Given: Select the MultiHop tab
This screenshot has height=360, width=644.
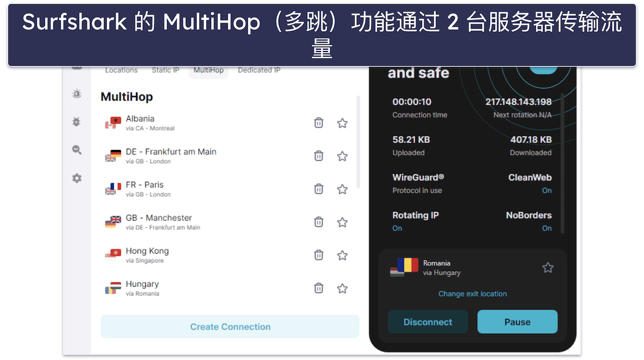Looking at the screenshot, I should (208, 70).
